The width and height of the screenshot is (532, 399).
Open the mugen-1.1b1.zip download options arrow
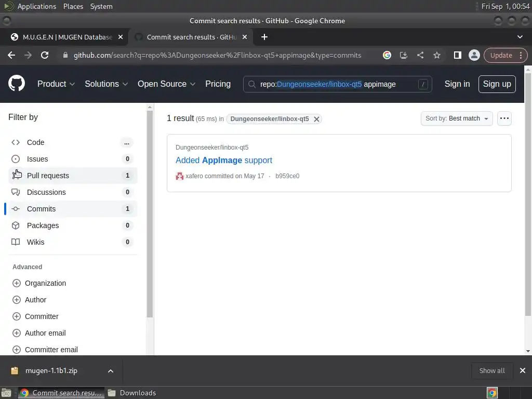(x=111, y=371)
